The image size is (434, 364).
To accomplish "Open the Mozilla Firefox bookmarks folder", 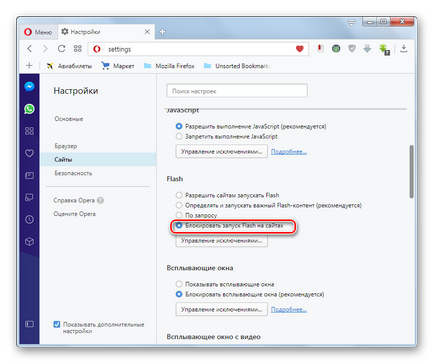I will [x=169, y=66].
